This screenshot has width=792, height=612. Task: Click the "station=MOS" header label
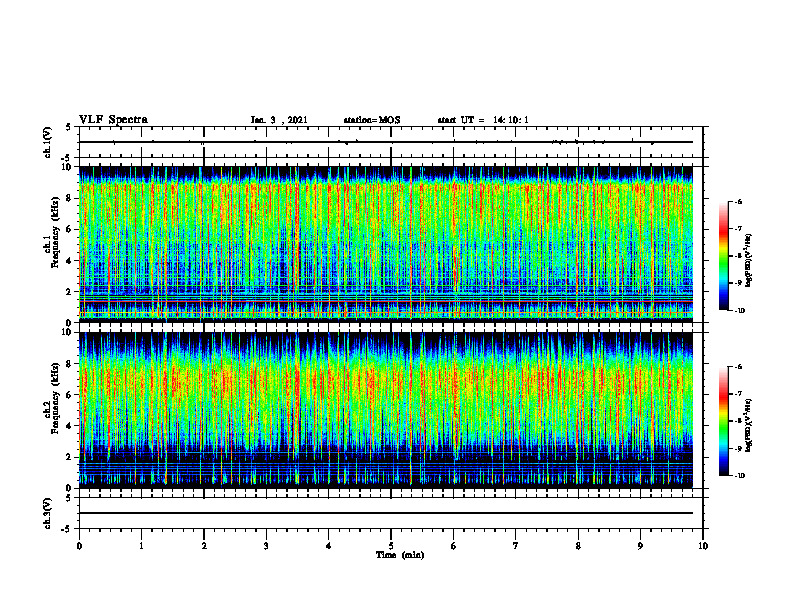pos(372,120)
